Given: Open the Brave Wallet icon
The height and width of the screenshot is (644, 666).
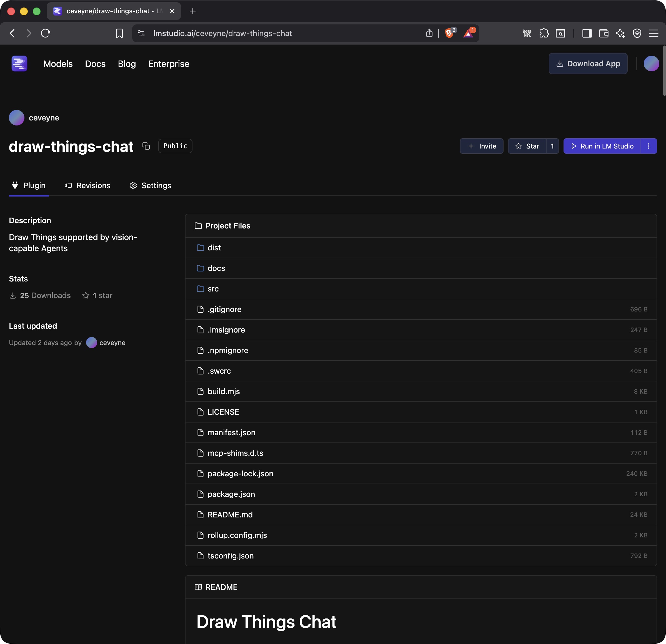Looking at the screenshot, I should (x=604, y=33).
